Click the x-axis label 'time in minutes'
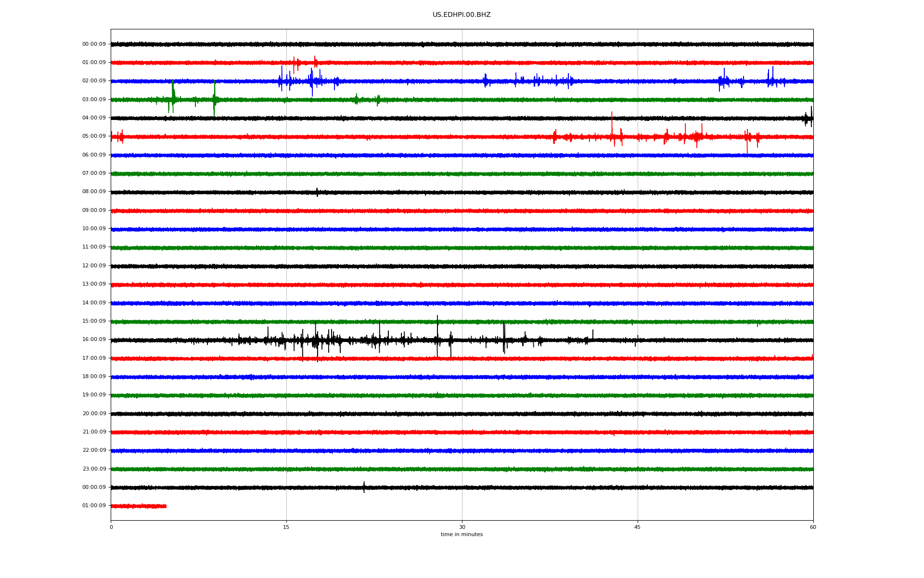Screen dimensions: 924x578 (x=461, y=535)
